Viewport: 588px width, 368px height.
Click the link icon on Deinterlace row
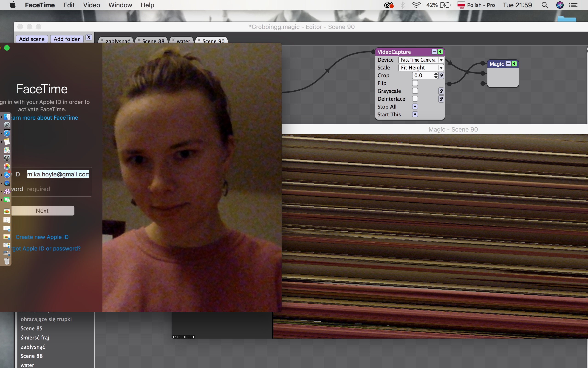coord(441,99)
